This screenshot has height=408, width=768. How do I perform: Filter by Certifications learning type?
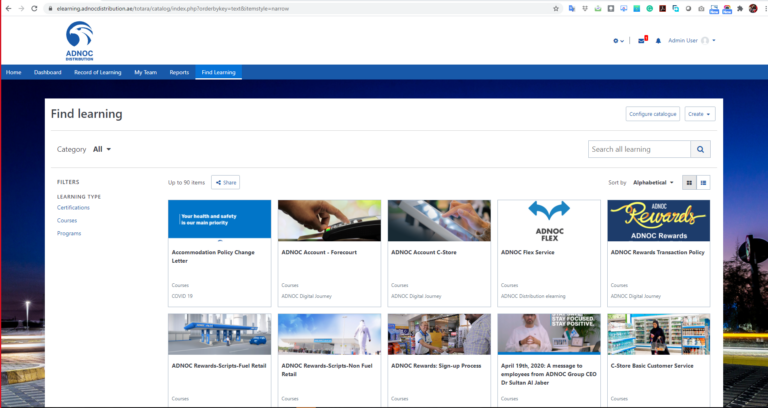click(x=73, y=208)
